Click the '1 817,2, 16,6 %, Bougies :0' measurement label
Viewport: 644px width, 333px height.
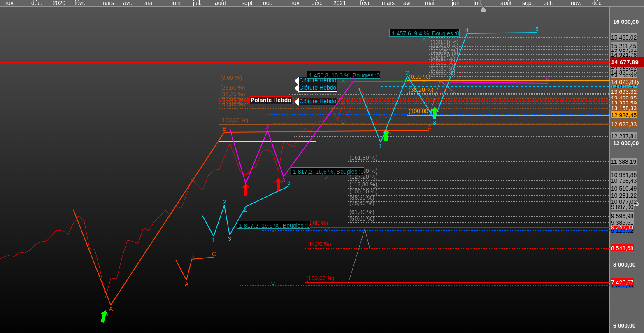pyautogui.click(x=328, y=171)
